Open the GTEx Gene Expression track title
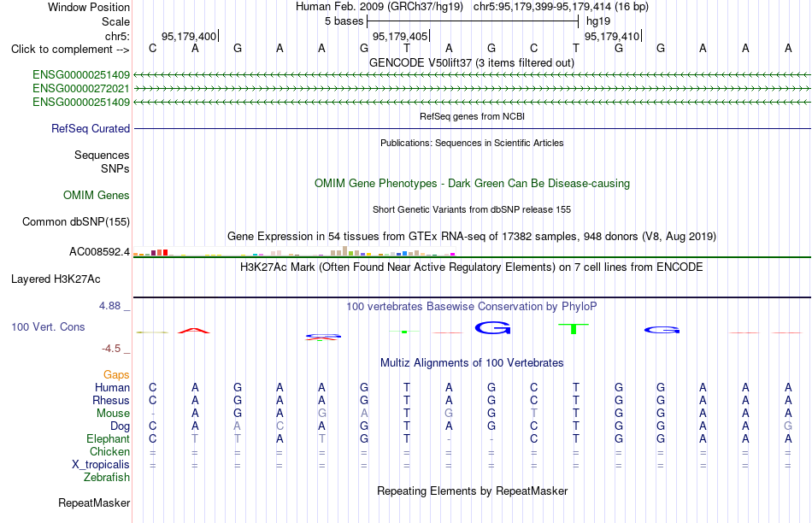812x523 pixels. 472,236
